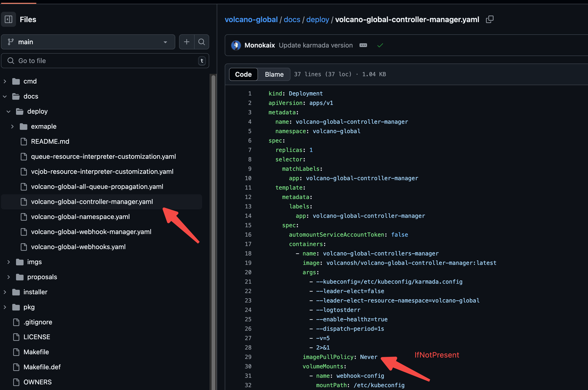This screenshot has width=588, height=390.
Task: Expand the proposals folder chevron
Action: click(9, 277)
